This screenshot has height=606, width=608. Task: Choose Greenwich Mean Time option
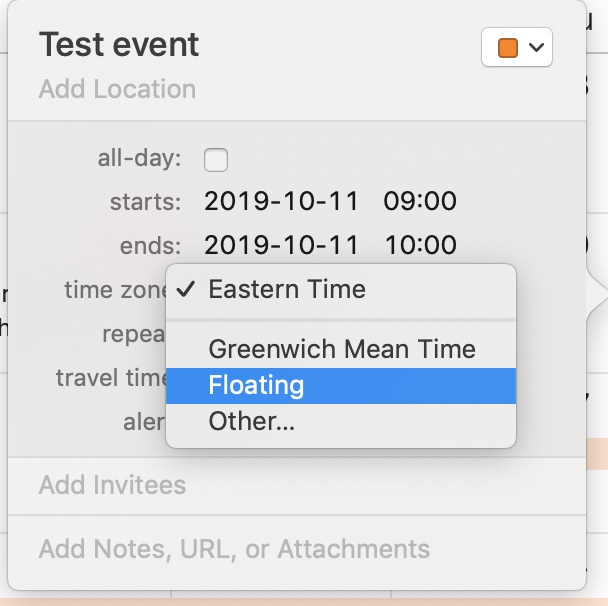[x=341, y=349]
